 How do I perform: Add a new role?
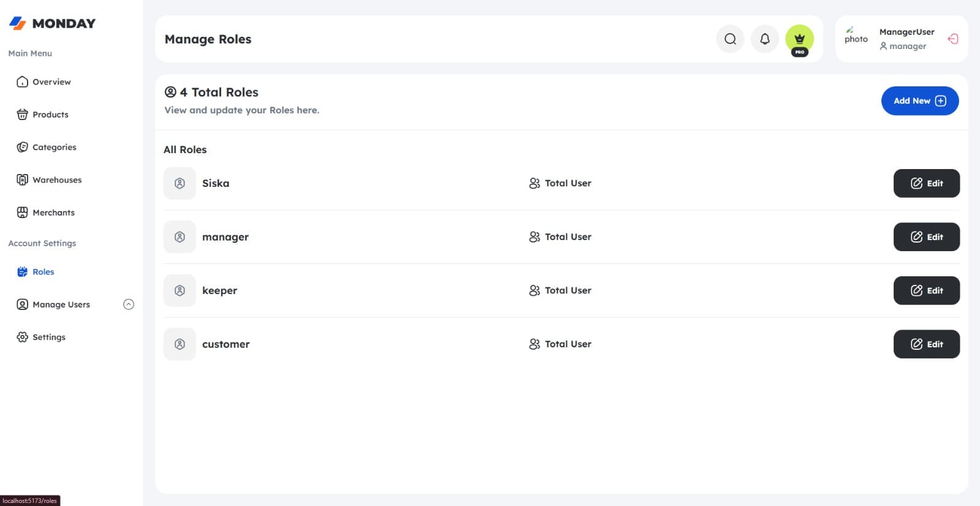coord(920,101)
